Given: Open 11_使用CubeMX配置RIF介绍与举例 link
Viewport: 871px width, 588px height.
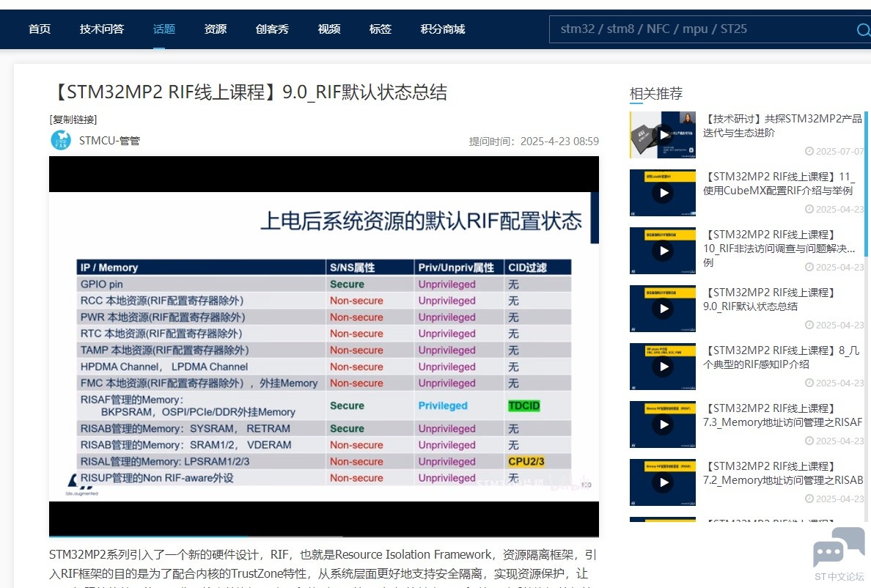Looking at the screenshot, I should tap(779, 184).
